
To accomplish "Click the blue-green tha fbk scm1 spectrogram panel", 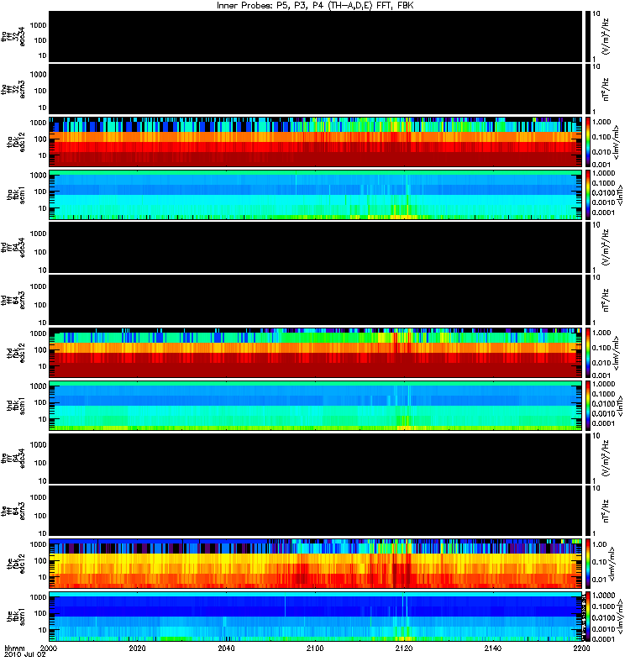I will [x=316, y=195].
